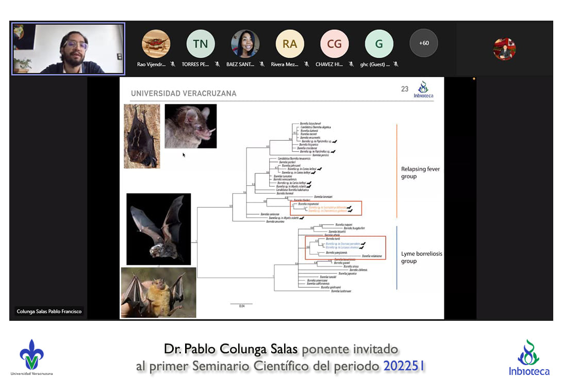The image size is (562, 392).
Task: Click the muted mic icon beside Rivera Mez
Action: (x=307, y=64)
